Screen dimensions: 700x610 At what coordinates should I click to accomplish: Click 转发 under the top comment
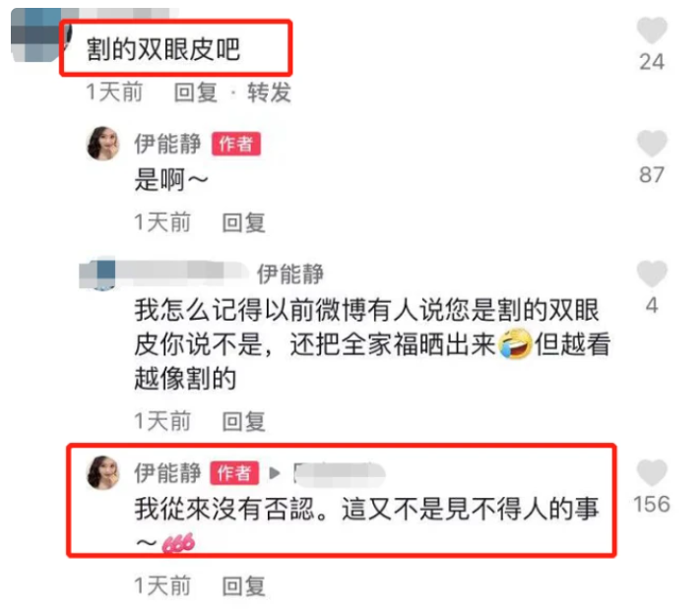click(269, 92)
